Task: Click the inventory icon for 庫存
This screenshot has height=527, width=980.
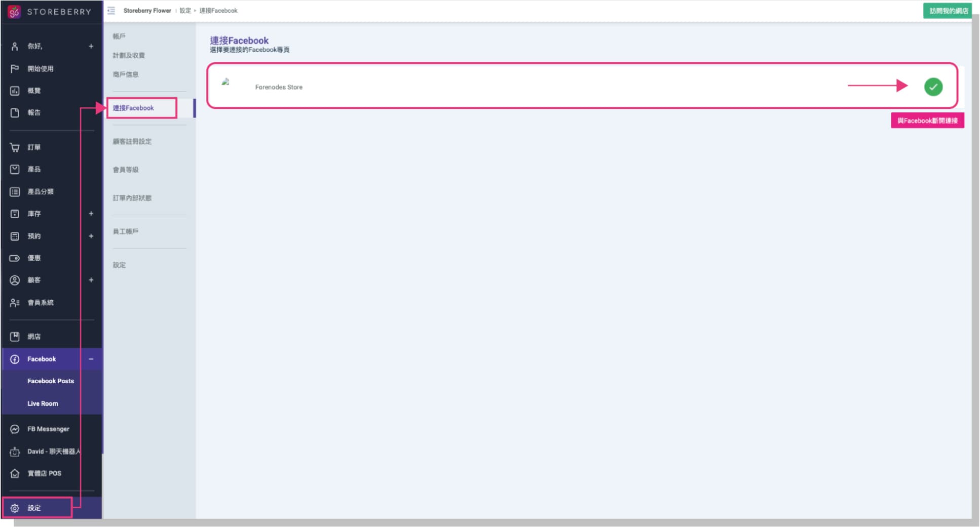Action: pyautogui.click(x=15, y=214)
